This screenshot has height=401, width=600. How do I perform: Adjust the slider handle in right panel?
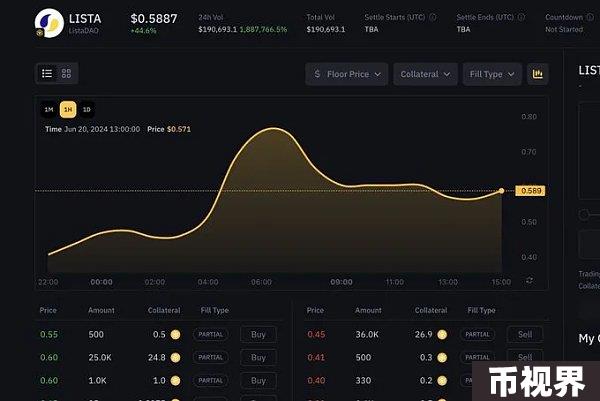tap(584, 214)
